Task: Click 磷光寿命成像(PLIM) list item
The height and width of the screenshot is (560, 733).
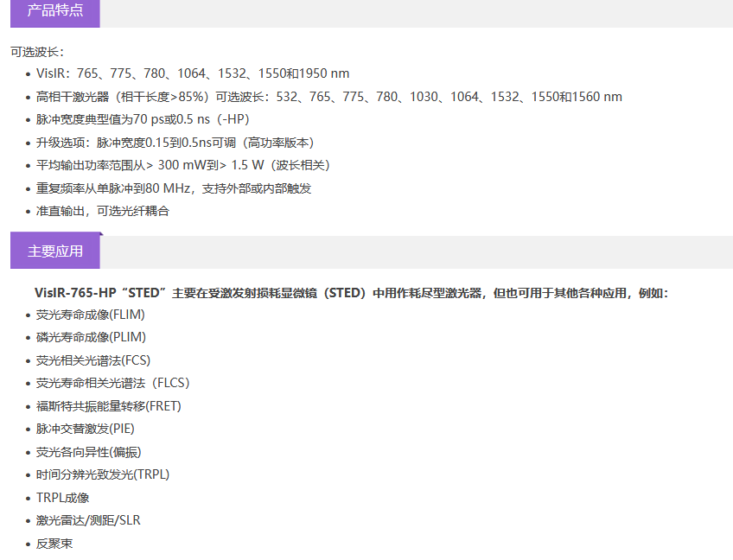Action: [x=91, y=337]
